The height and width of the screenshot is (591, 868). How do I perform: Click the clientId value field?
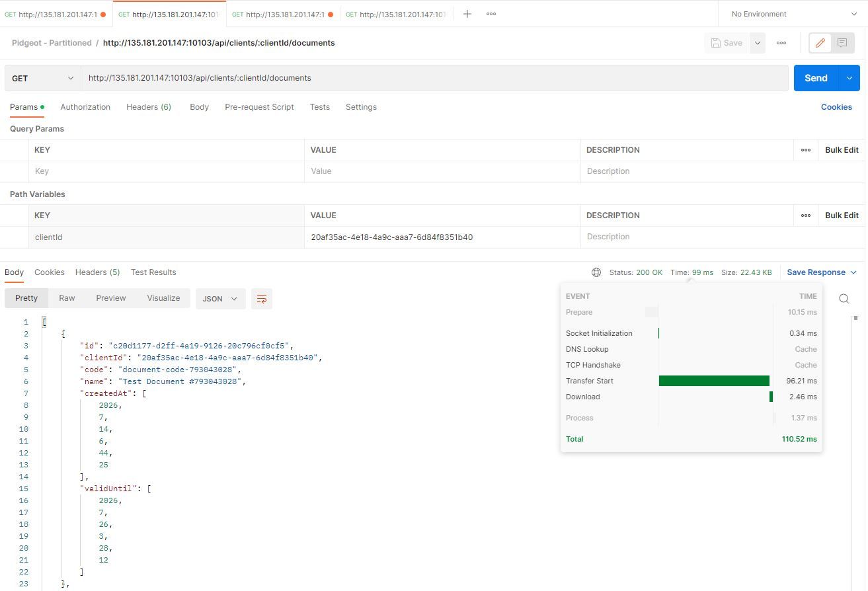[x=442, y=237]
